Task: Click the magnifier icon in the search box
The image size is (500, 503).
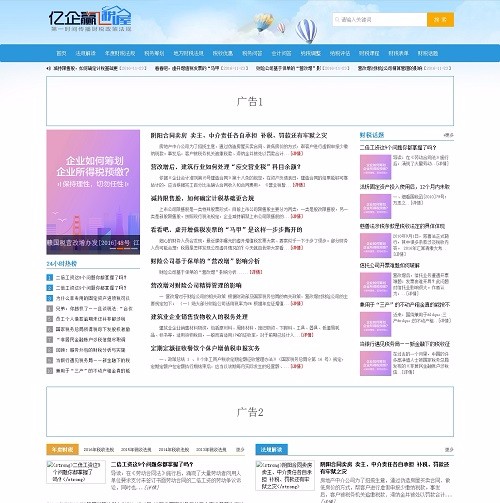Action: click(x=337, y=20)
